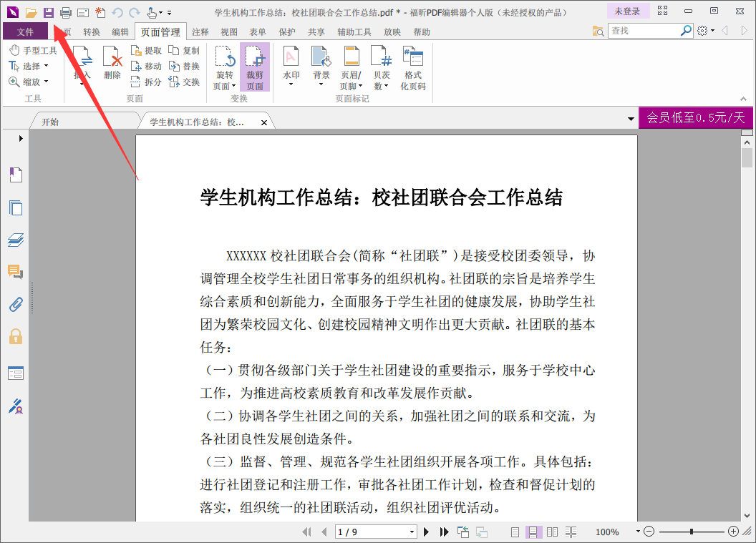This screenshot has height=543, width=756.
Task: Swap pages using 交换
Action: 184,82
